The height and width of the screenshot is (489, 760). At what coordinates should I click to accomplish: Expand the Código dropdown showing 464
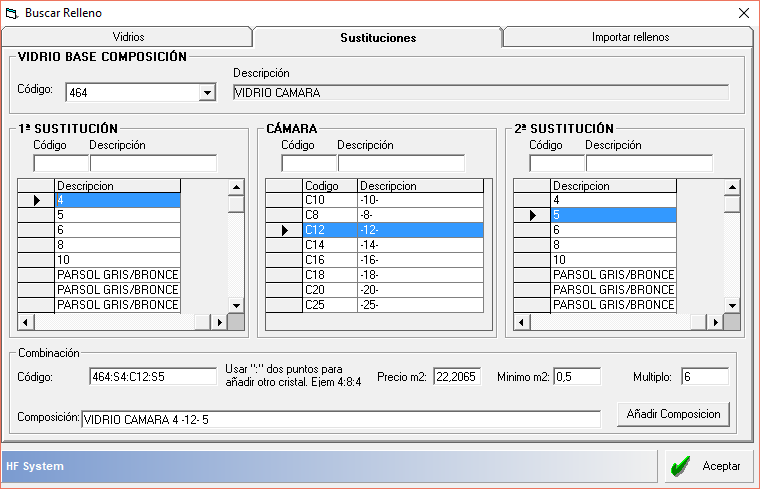[x=207, y=93]
